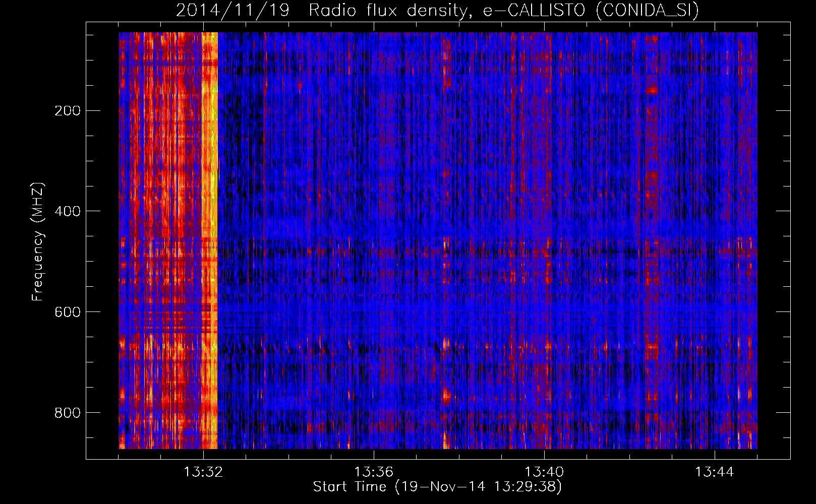
Task: Click the 13:44 time tick label
Action: point(715,472)
